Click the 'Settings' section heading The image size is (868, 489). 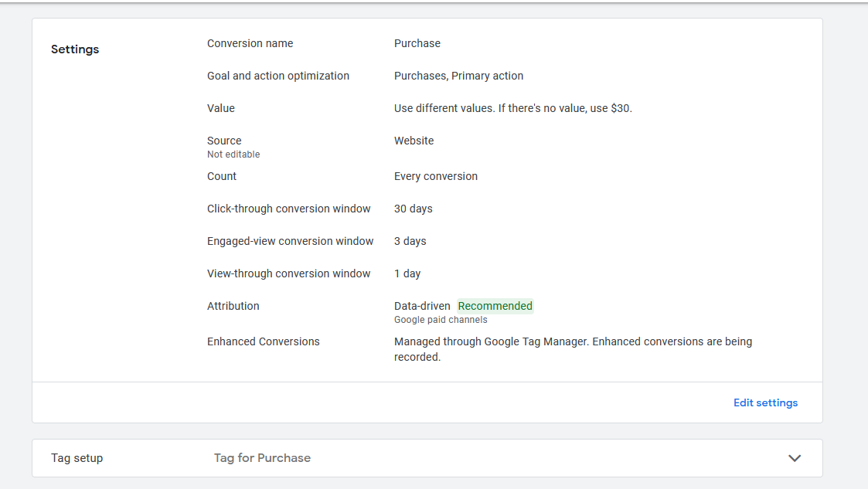(75, 49)
